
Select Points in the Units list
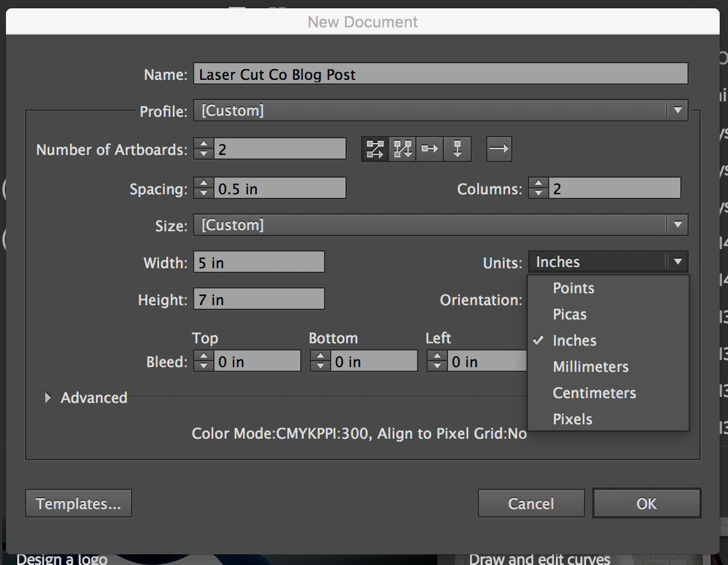608,288
